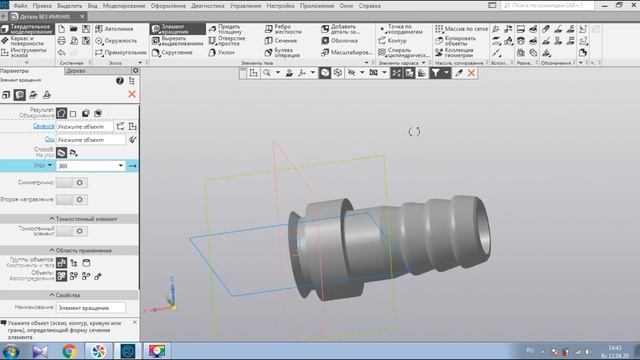Select the third Результат option icon
This screenshot has width=640, height=360.
[85, 113]
